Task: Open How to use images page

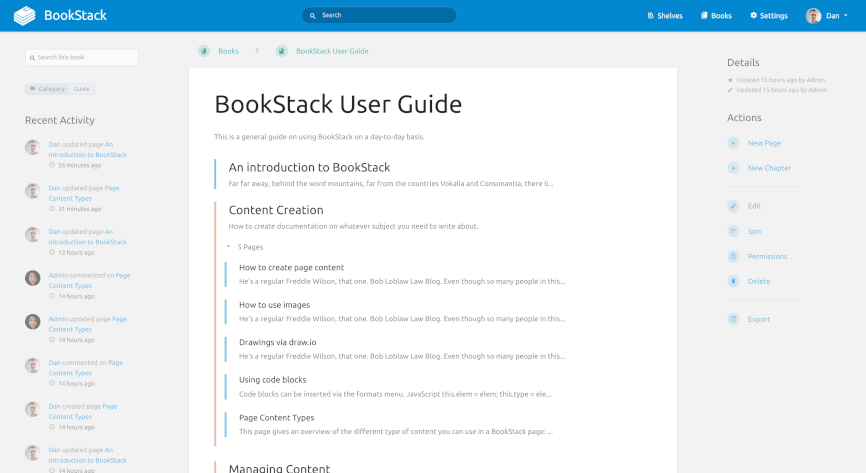Action: coord(274,305)
